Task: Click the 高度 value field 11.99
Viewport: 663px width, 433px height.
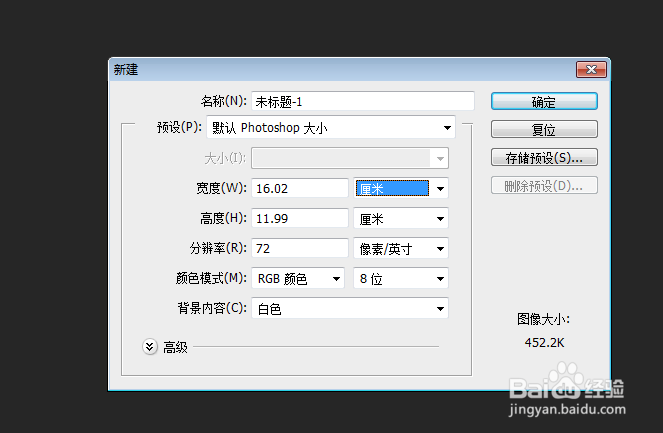Action: coord(300,218)
